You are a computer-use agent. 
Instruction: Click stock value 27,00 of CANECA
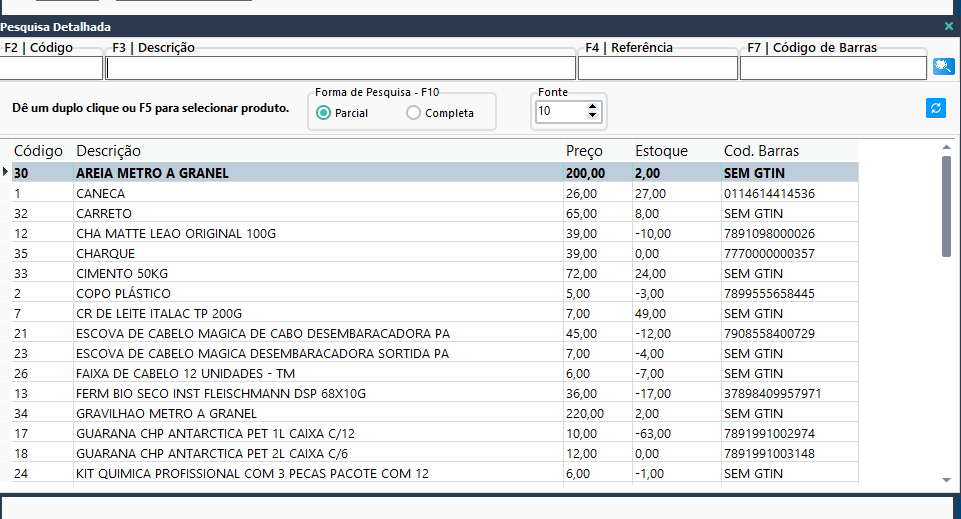click(x=677, y=194)
